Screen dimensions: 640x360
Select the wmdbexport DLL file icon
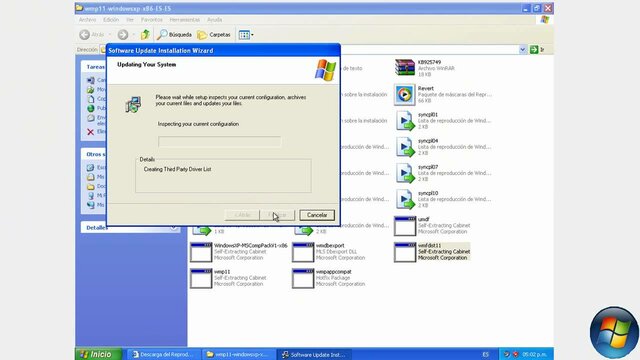click(x=302, y=252)
